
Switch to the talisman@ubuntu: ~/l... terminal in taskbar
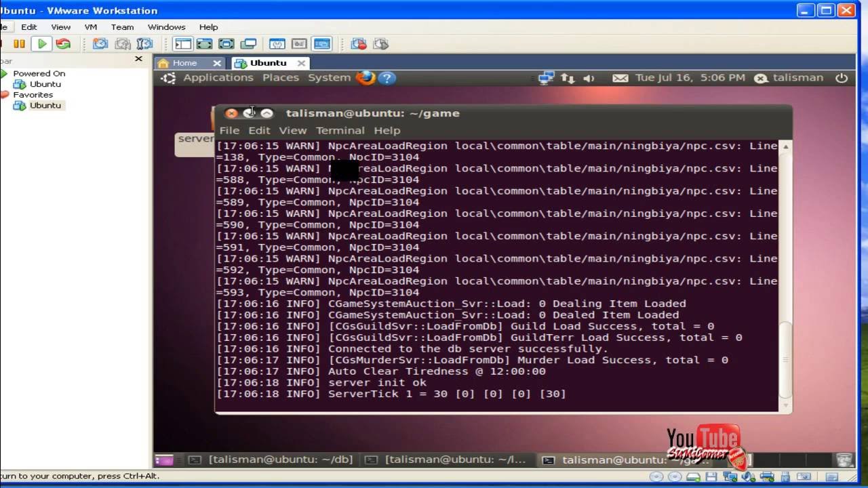(447, 460)
